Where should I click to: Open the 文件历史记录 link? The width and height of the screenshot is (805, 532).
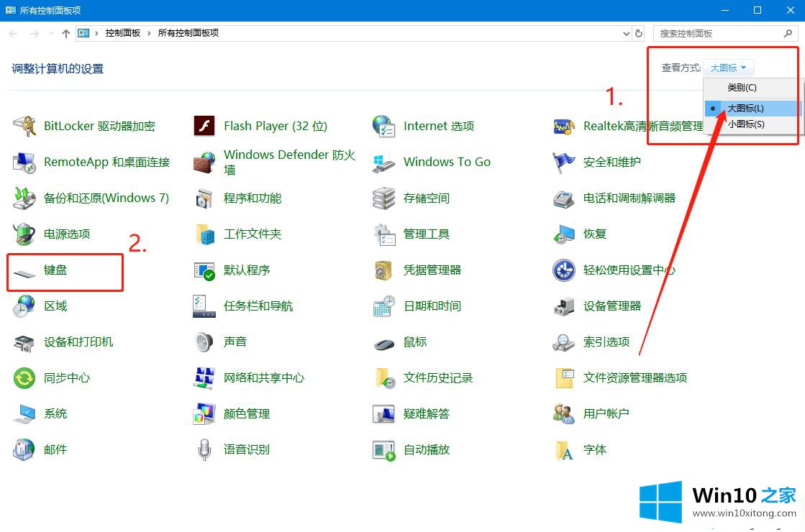pyautogui.click(x=438, y=378)
